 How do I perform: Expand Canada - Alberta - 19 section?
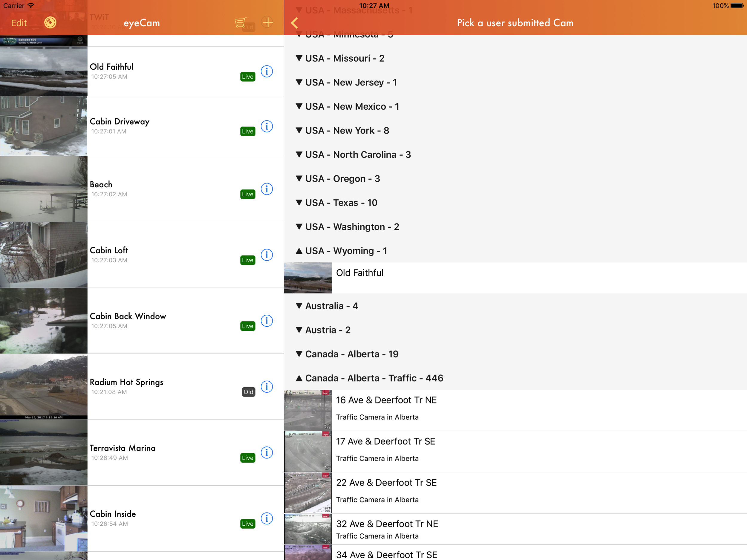click(x=515, y=354)
